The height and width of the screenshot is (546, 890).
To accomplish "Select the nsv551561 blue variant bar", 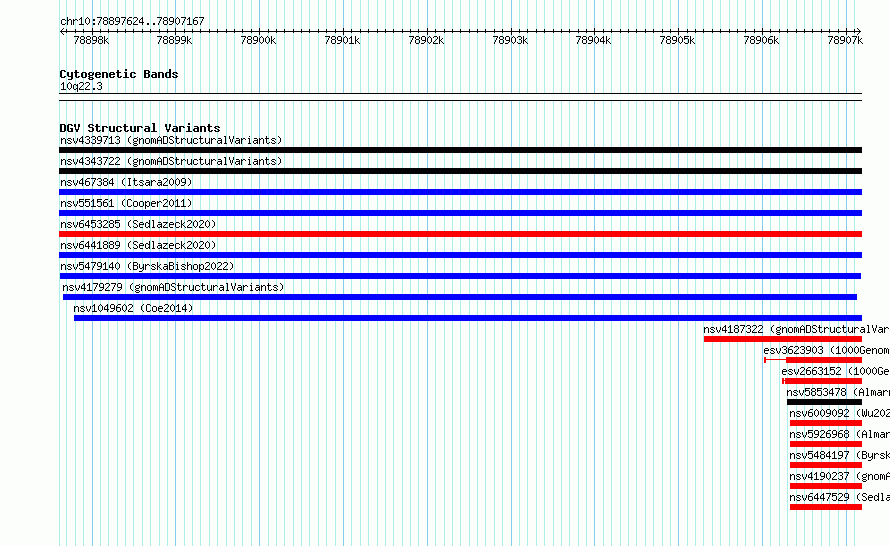I will [x=460, y=213].
